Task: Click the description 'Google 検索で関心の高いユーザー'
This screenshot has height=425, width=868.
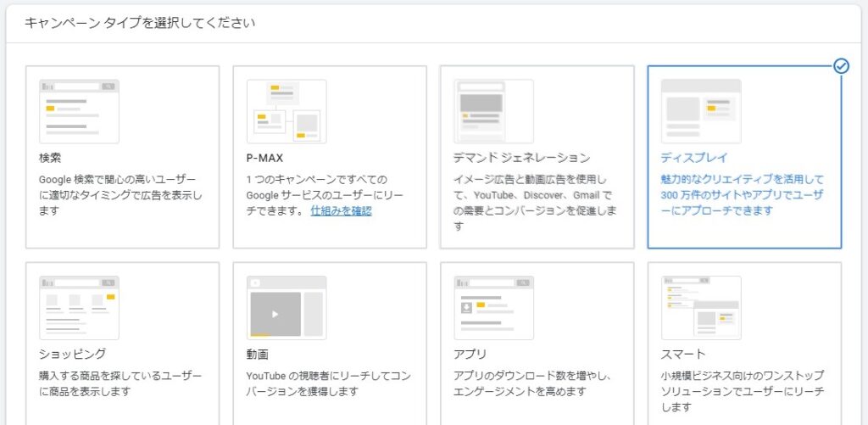Action: 117,180
